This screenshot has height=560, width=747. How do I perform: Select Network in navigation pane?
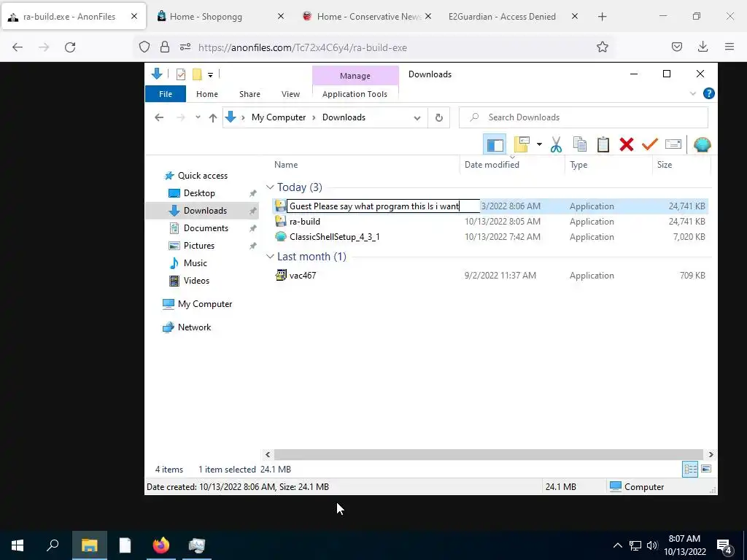click(x=194, y=327)
